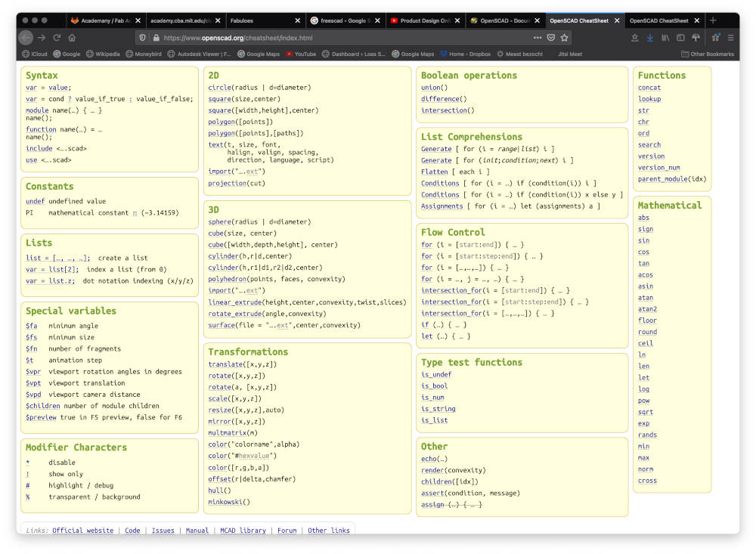Viewport: 756px width, 554px height.
Task: Save page with the Pocket icon
Action: tap(551, 38)
